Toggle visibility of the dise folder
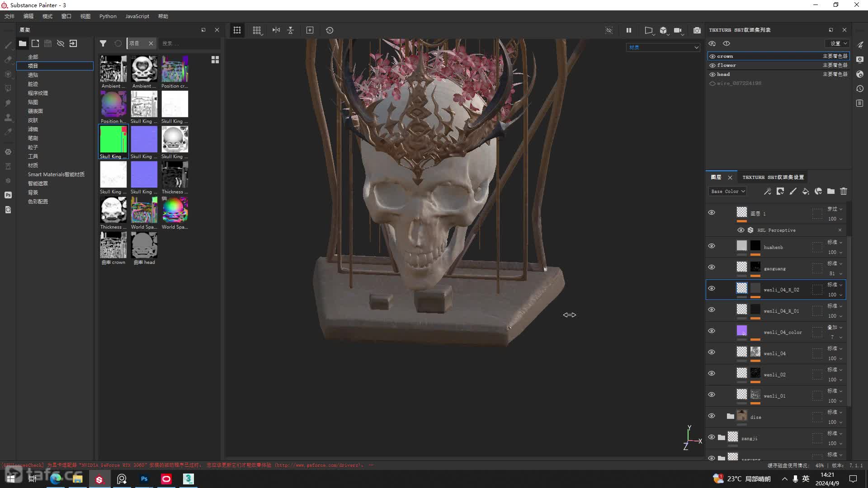868x488 pixels. 712,416
